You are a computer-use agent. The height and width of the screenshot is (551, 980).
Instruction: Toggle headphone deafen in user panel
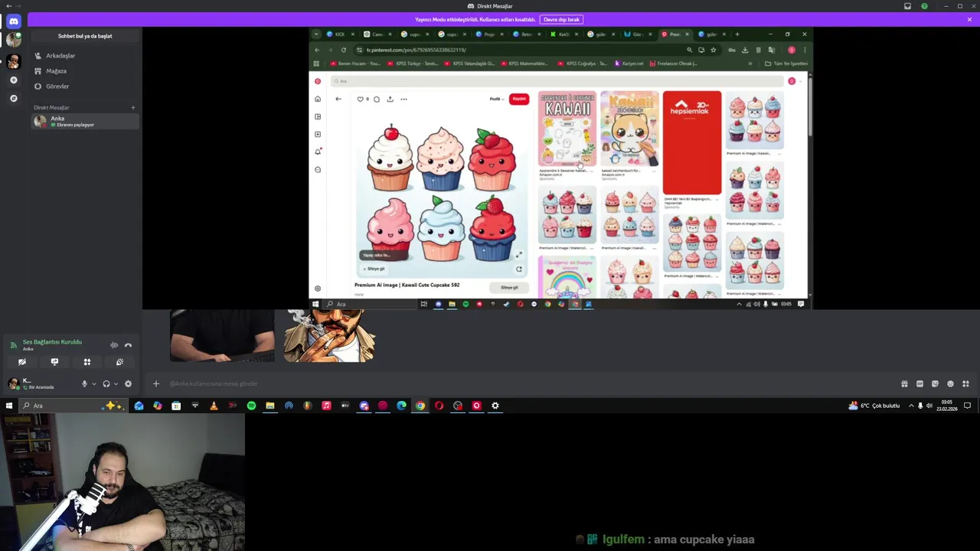point(106,383)
